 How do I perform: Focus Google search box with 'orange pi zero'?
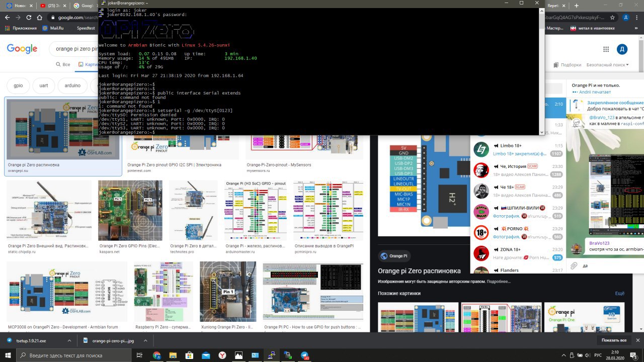tap(73, 49)
